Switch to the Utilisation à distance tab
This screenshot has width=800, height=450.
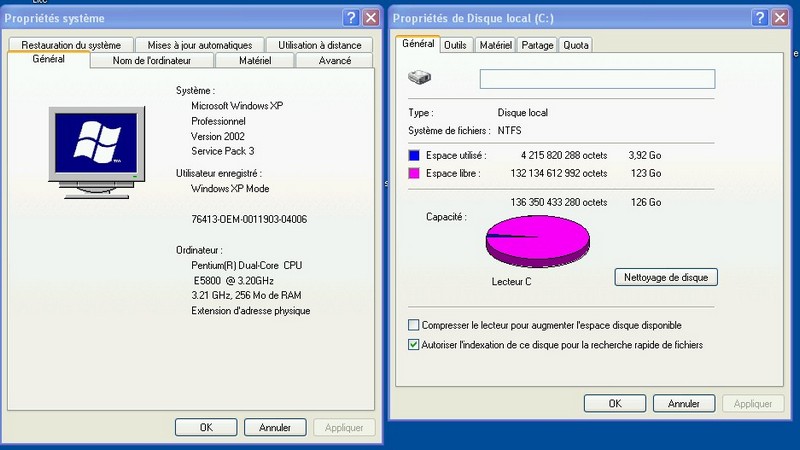319,45
